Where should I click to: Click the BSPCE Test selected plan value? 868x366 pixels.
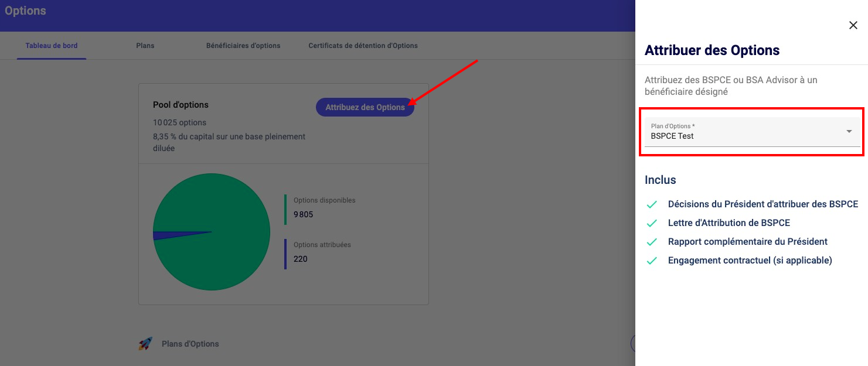pyautogui.click(x=672, y=136)
